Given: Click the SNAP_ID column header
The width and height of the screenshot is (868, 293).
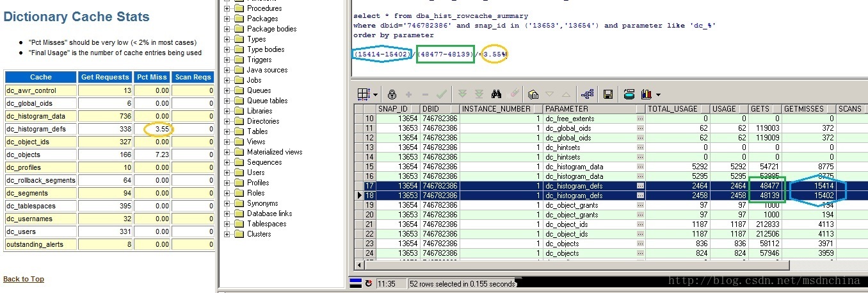Looking at the screenshot, I should point(397,108).
